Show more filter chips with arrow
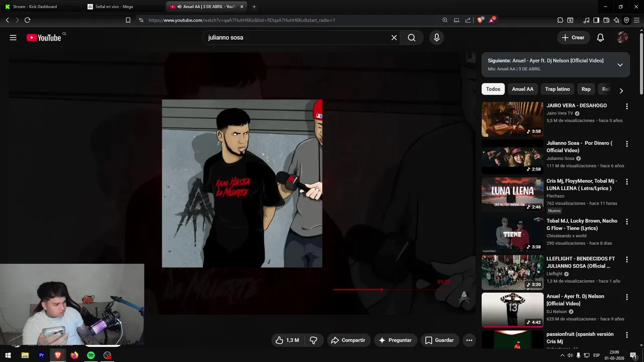644x362 pixels. pyautogui.click(x=621, y=90)
